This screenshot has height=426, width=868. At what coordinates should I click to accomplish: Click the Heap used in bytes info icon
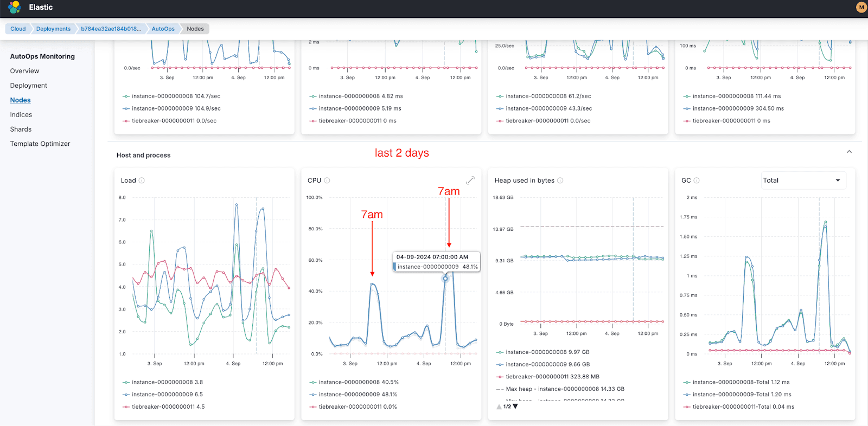[560, 180]
